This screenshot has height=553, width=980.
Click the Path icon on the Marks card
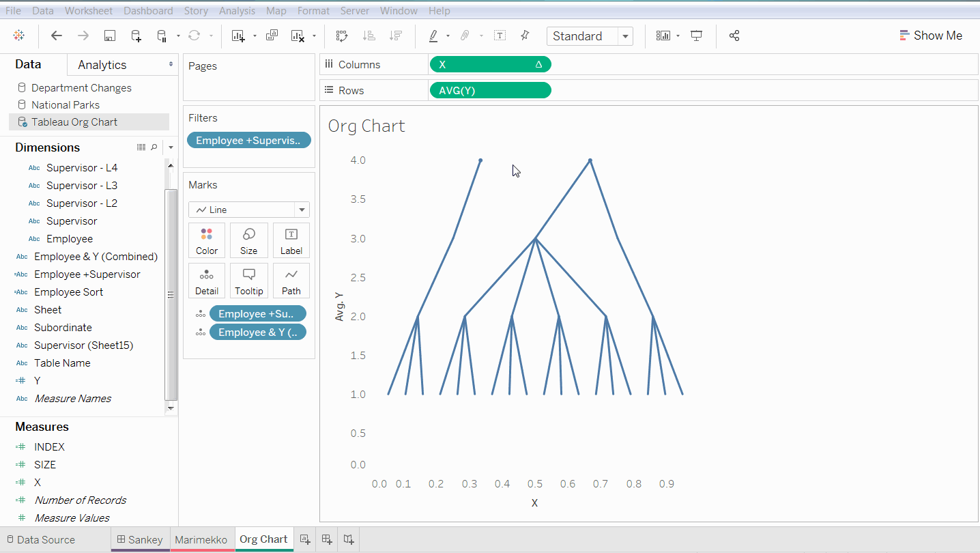tap(291, 280)
